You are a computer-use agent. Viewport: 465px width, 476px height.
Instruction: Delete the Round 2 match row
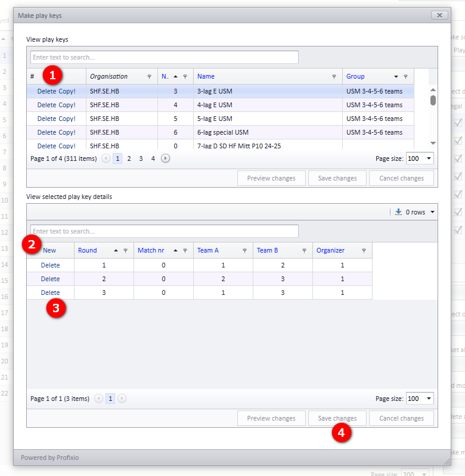pos(51,279)
